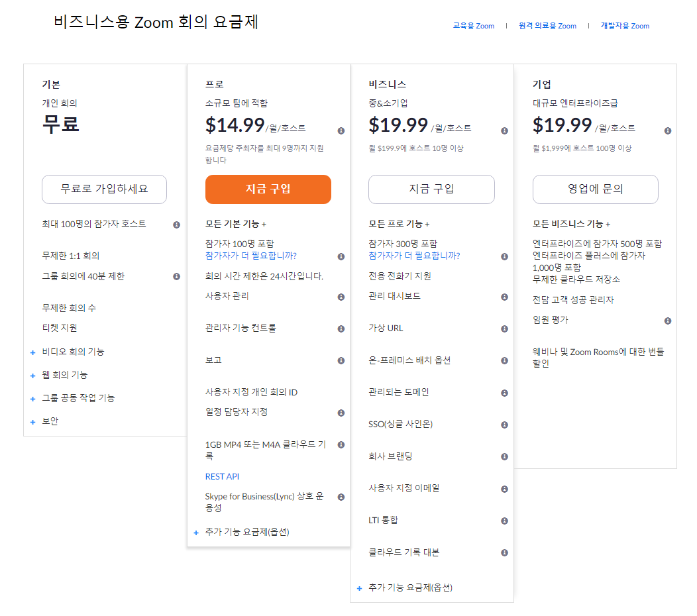Click info icon beside $14.99 프로 price
Image resolution: width=697 pixels, height=616 pixels.
pyautogui.click(x=341, y=130)
